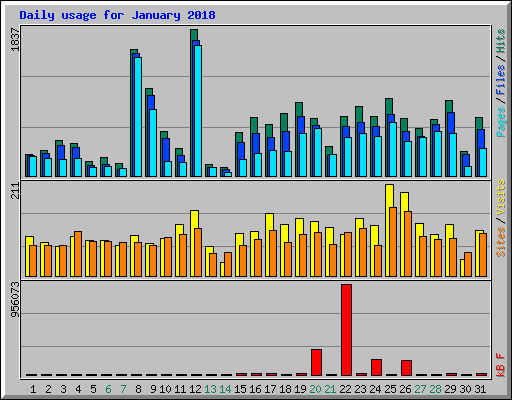Click the red kB bar on day 24
The width and height of the screenshot is (512, 400).
click(x=376, y=367)
